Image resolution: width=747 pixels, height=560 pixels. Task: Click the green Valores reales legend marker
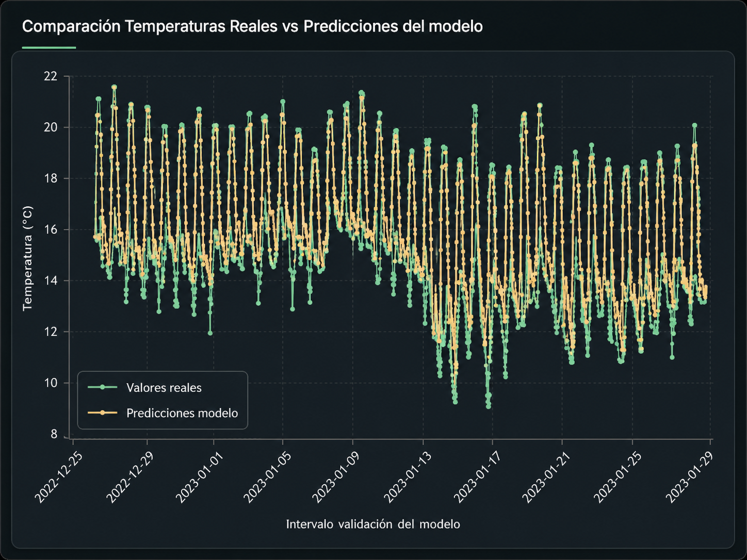(x=102, y=387)
